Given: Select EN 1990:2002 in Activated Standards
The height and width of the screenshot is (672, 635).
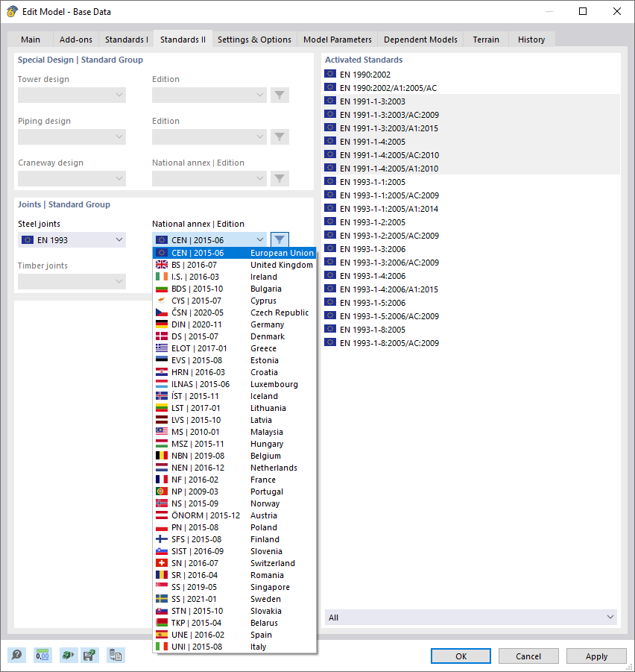Looking at the screenshot, I should coord(471,75).
